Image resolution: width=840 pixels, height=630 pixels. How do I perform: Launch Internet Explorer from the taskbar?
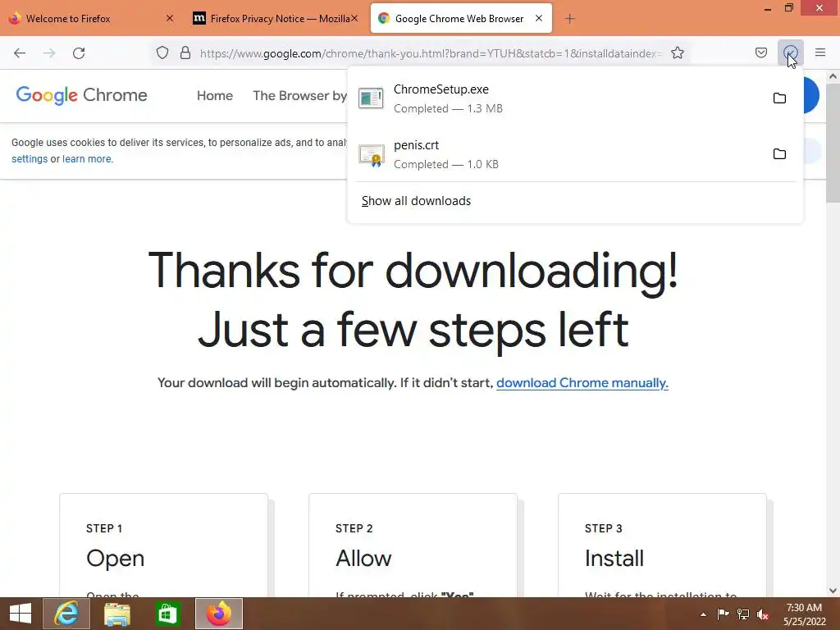pos(66,614)
